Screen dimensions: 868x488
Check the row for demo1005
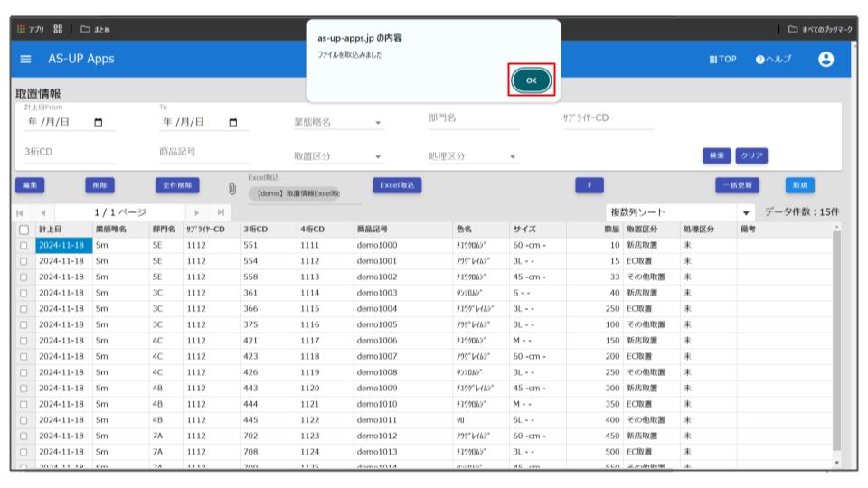click(x=24, y=324)
